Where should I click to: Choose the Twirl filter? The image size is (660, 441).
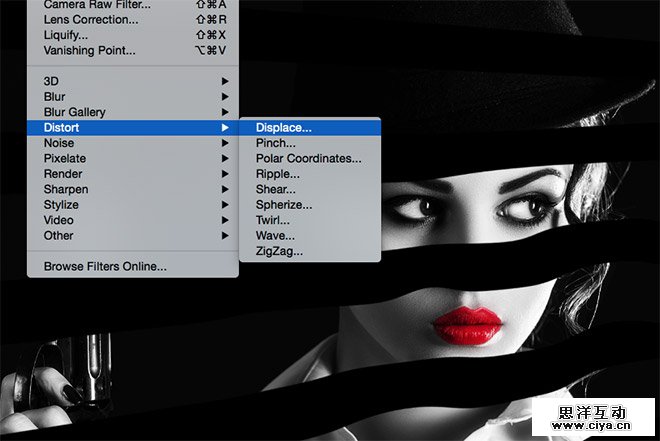pos(275,220)
